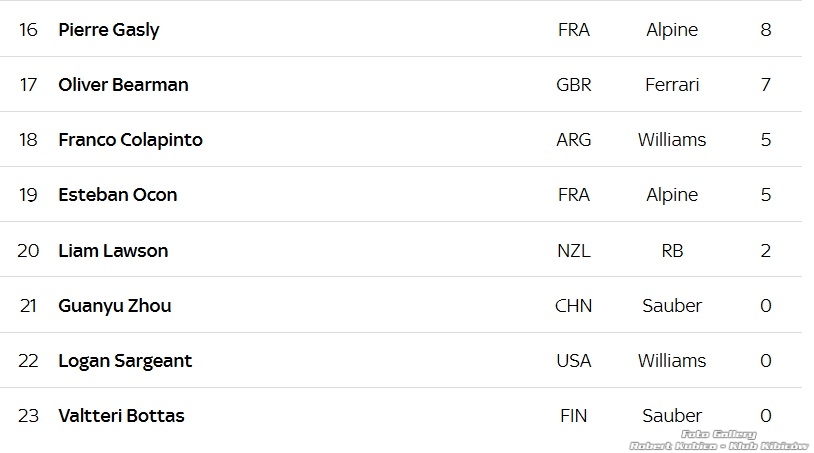Select Oliver Bearman in the standings
The height and width of the screenshot is (453, 814).
123,85
